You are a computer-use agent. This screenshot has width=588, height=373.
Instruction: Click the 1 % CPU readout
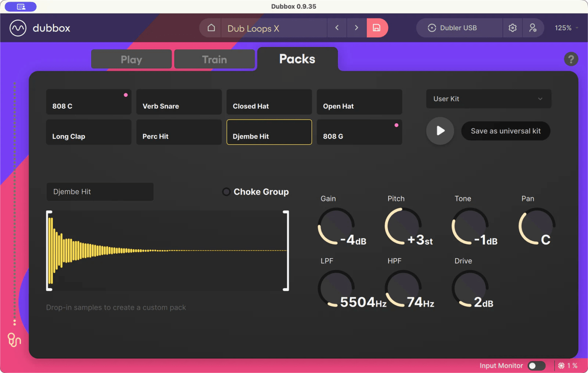click(572, 366)
